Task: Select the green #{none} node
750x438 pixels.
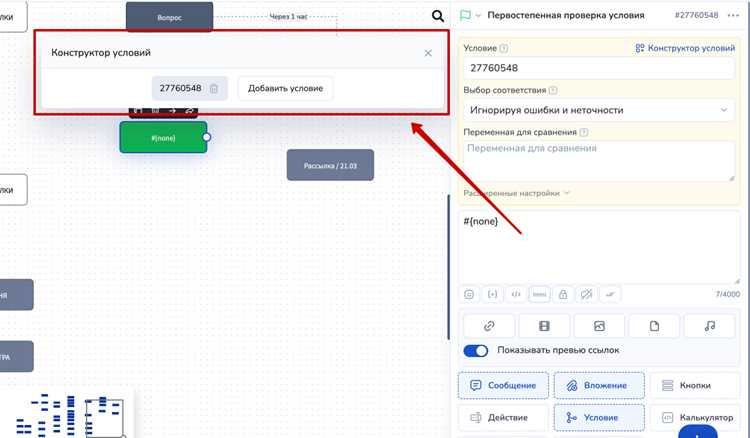Action: (x=163, y=138)
